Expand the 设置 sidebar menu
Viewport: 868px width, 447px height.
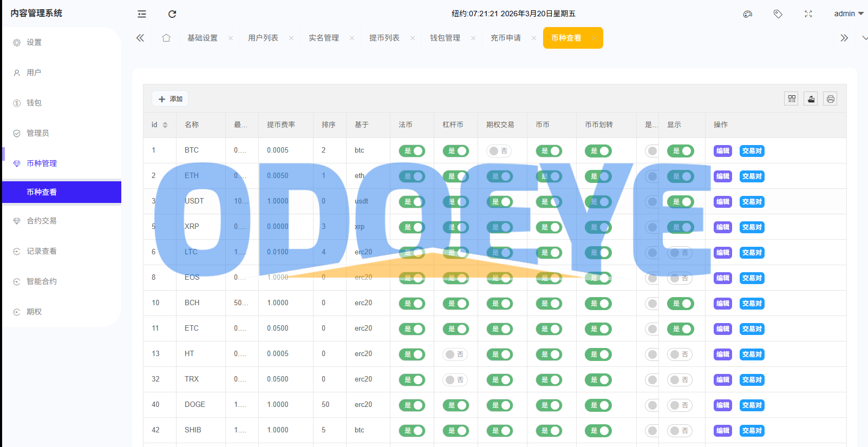tap(62, 42)
